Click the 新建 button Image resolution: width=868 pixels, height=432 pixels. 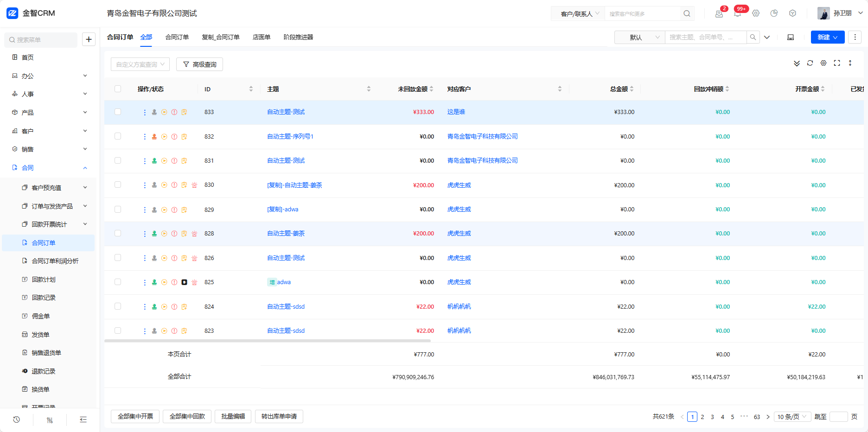coord(828,37)
